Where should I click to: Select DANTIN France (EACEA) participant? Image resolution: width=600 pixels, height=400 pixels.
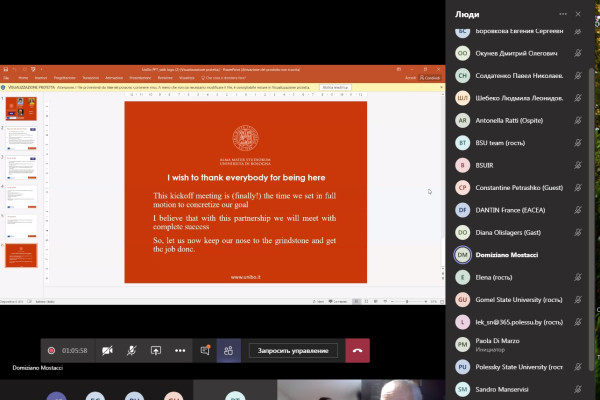click(x=518, y=210)
